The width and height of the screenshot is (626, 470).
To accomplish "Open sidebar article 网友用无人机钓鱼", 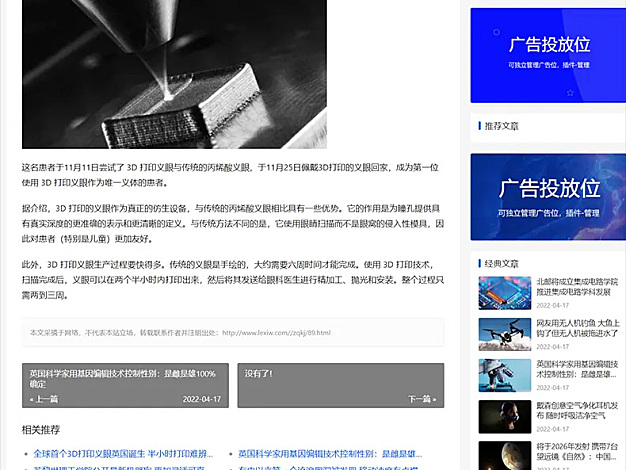I will point(578,329).
